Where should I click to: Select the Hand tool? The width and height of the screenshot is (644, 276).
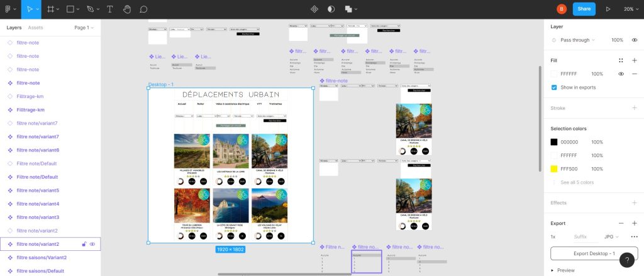click(127, 9)
